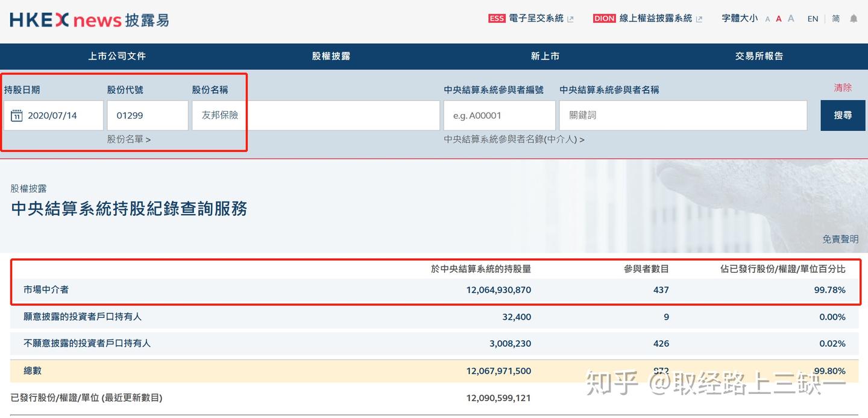Switch to simplified Chinese 简

(835, 19)
